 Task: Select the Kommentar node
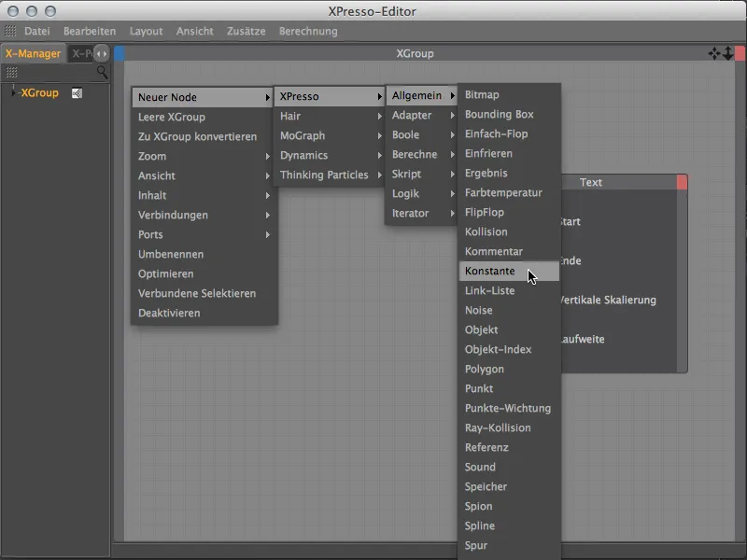tap(509, 251)
